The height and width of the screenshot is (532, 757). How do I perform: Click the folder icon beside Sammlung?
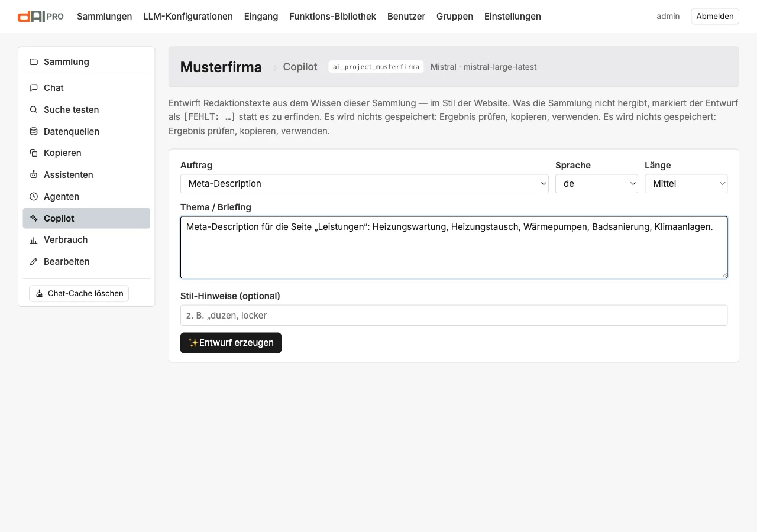pyautogui.click(x=34, y=62)
